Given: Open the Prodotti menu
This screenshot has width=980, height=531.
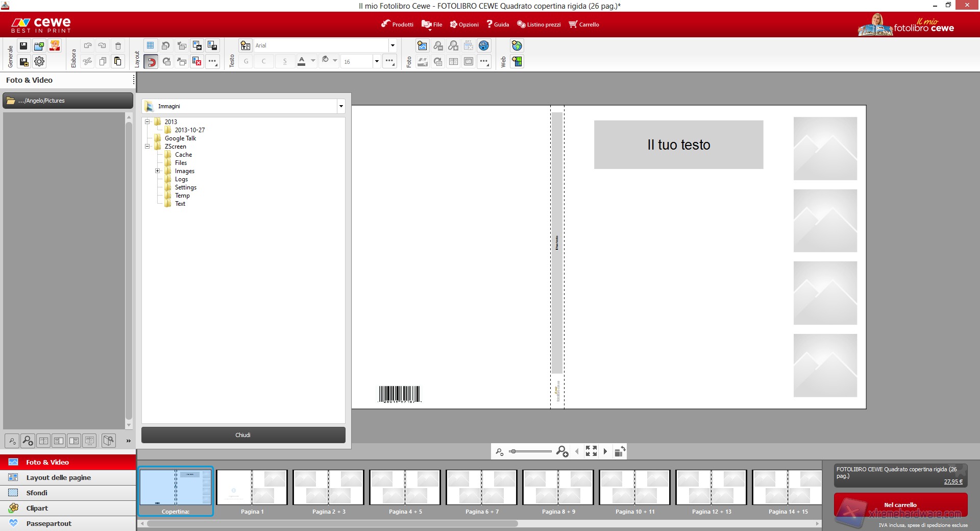Looking at the screenshot, I should (397, 25).
